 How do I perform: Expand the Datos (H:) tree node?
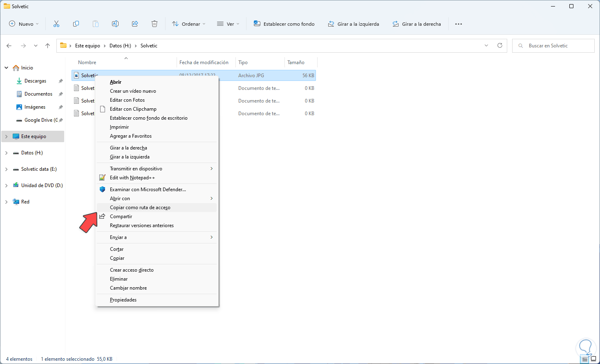(6, 153)
